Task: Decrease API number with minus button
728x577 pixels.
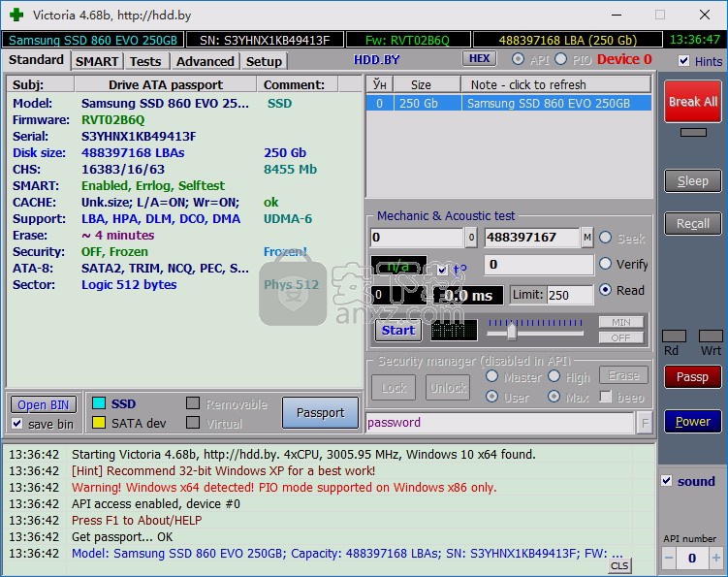Action: click(669, 558)
